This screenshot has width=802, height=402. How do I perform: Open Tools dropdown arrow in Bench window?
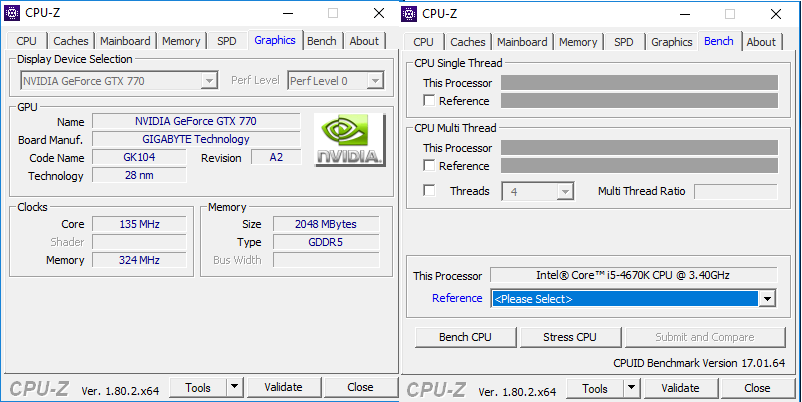coord(631,388)
